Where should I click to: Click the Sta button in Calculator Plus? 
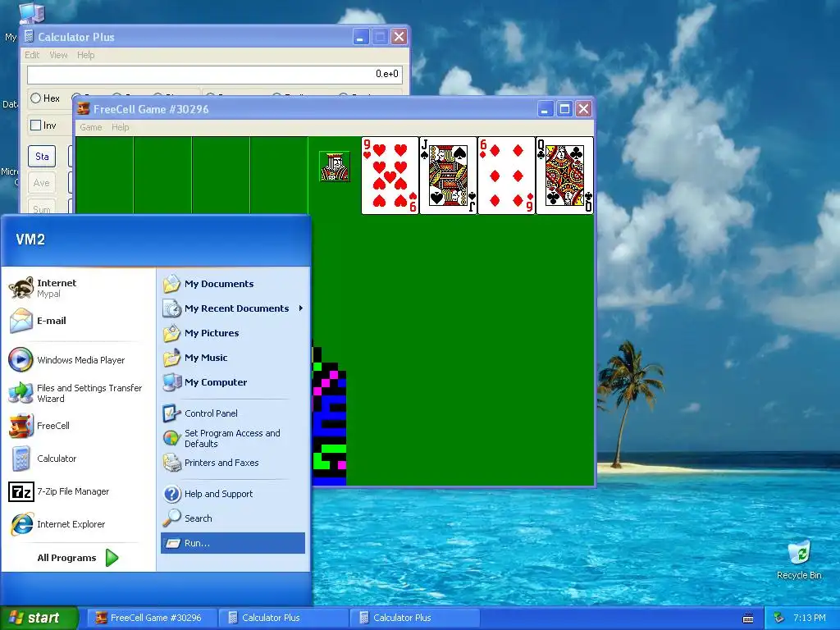(42, 157)
